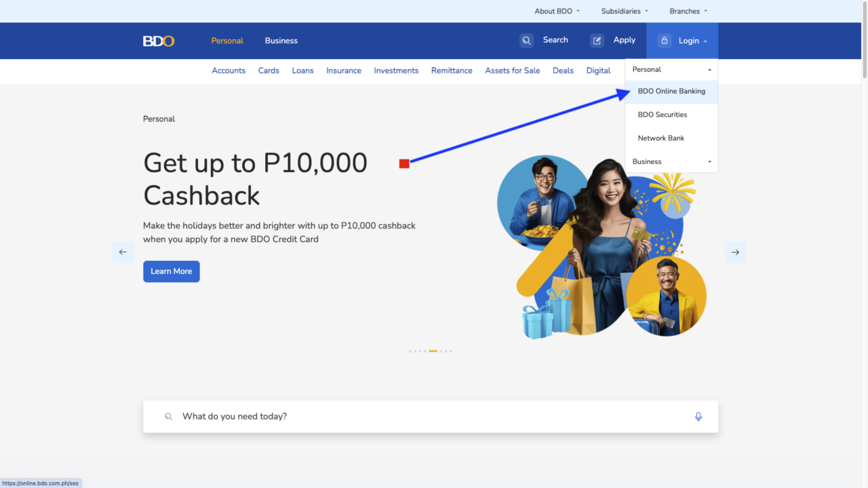Open the Subsidiaries dropdown
Screen dimensions: 868x488
coord(625,11)
